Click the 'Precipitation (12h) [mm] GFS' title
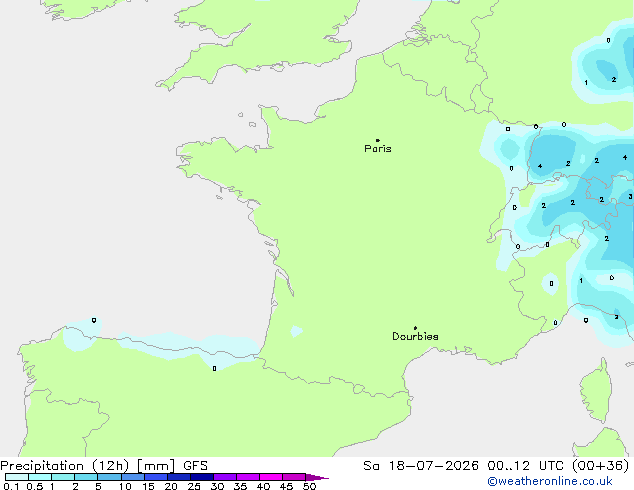This screenshot has height=490, width=634. click(104, 466)
